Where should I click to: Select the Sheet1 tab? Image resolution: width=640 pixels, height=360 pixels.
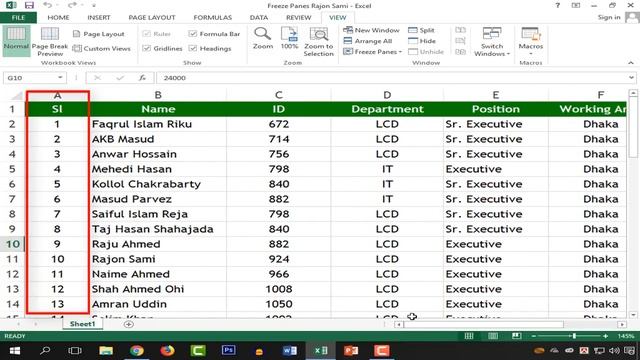coord(82,324)
